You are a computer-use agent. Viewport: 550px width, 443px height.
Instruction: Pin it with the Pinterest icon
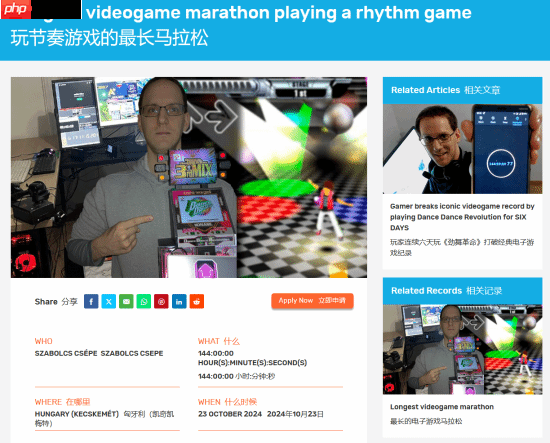161,301
